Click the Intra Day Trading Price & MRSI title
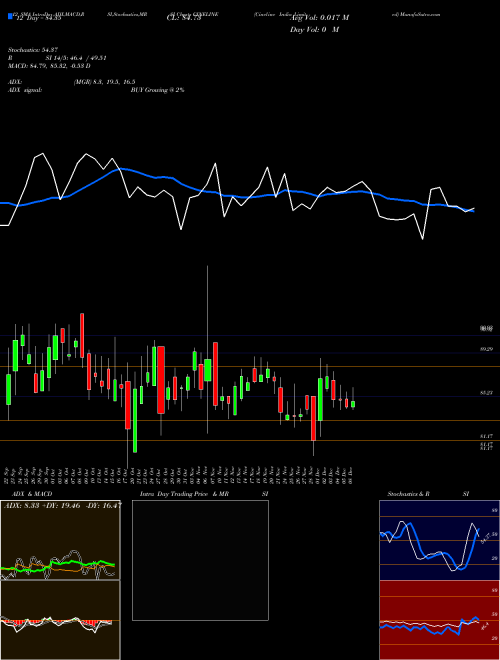 (204, 494)
